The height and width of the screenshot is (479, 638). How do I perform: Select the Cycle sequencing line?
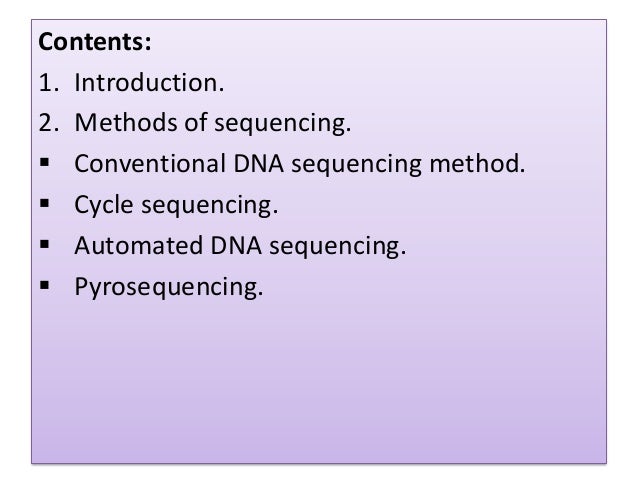(176, 205)
